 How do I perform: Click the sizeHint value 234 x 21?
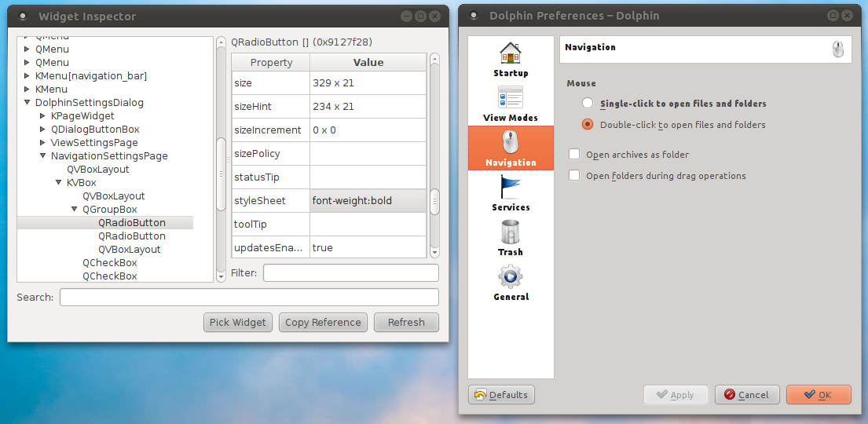click(368, 106)
